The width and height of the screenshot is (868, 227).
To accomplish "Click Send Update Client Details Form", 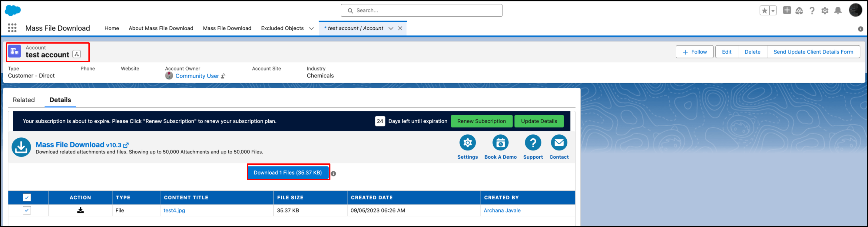I will [813, 52].
